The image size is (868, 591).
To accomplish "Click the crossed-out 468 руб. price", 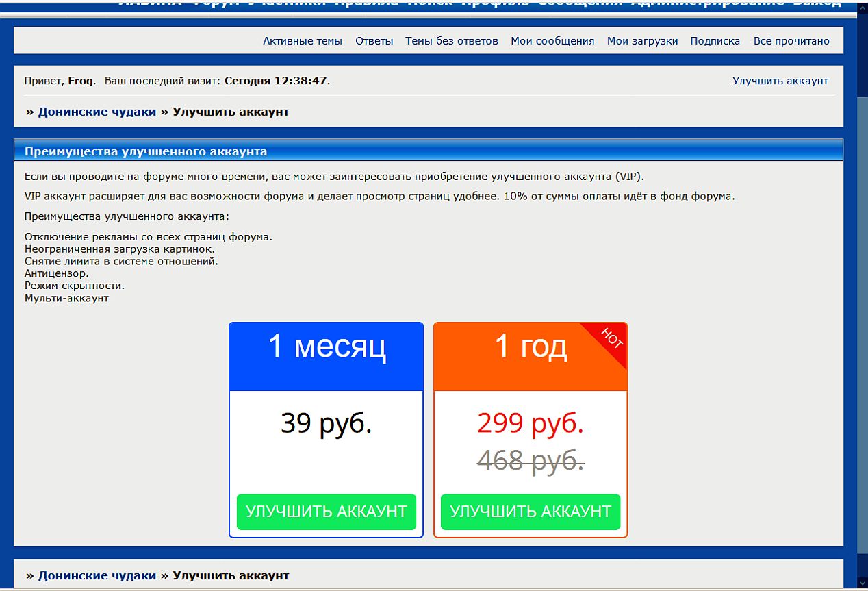I will click(530, 460).
